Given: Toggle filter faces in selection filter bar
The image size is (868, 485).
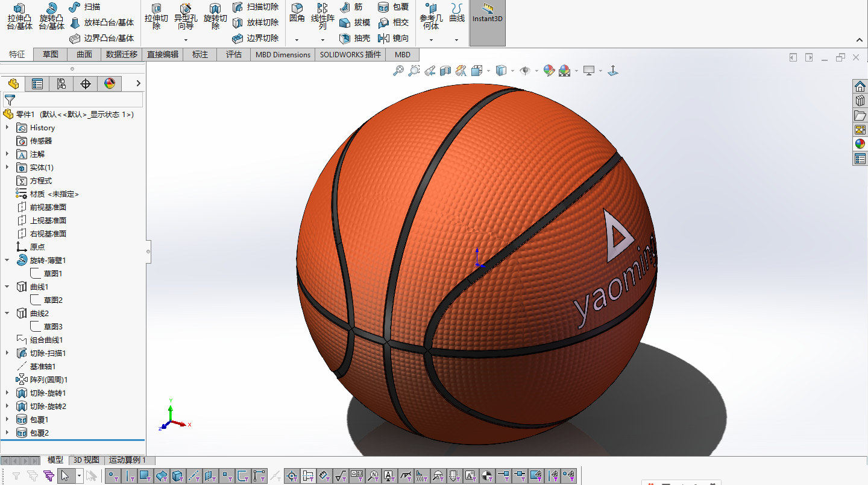Looking at the screenshot, I should coord(145,477).
